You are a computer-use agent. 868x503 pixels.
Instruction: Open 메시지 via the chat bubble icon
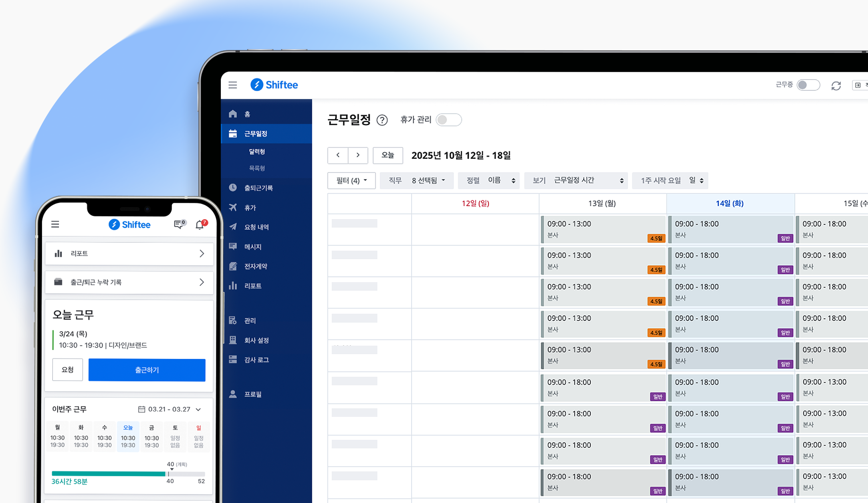pyautogui.click(x=233, y=246)
